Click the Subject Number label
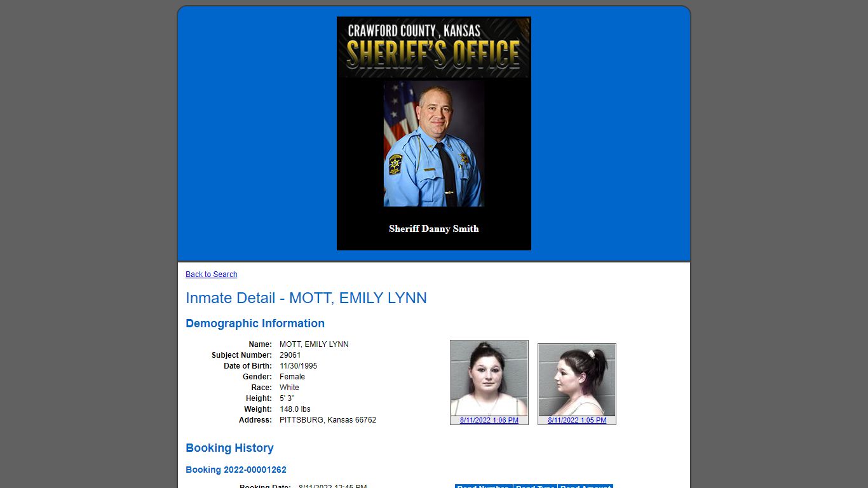 point(241,355)
